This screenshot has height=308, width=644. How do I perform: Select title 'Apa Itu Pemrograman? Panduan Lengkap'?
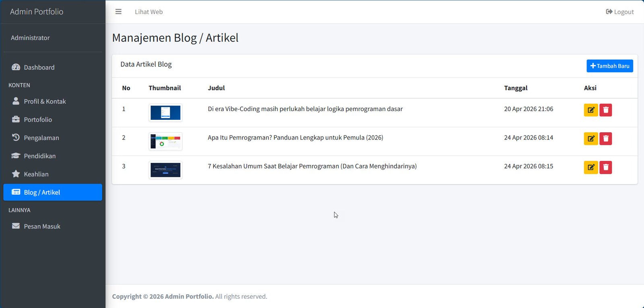pyautogui.click(x=295, y=138)
